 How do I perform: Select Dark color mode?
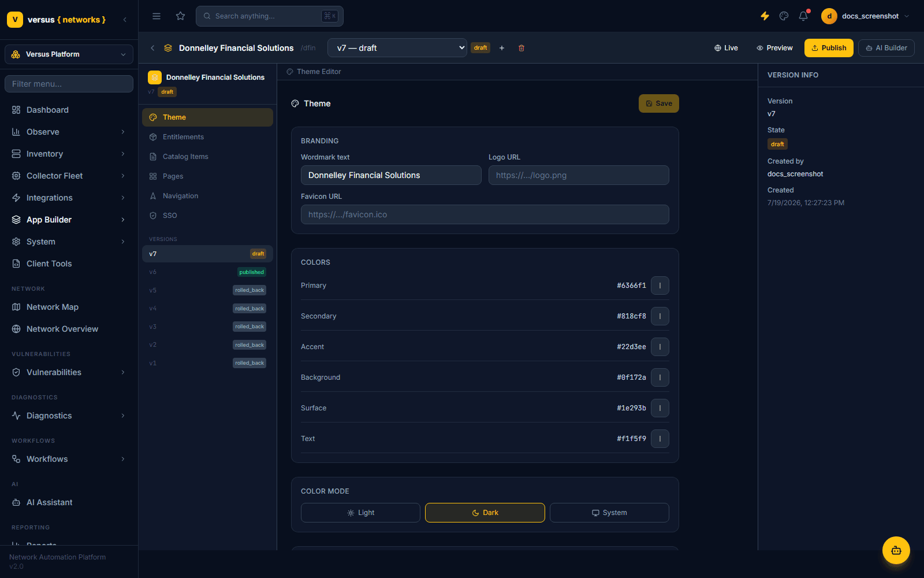(x=485, y=513)
